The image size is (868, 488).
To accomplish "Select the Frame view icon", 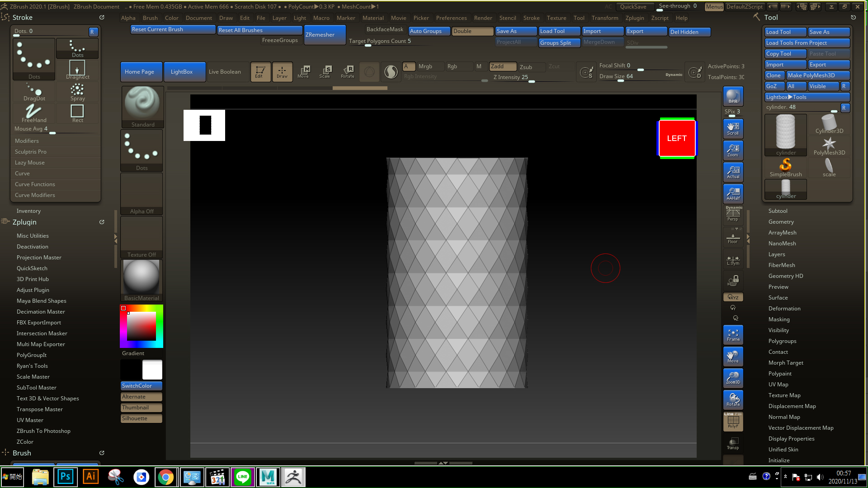I will (733, 335).
